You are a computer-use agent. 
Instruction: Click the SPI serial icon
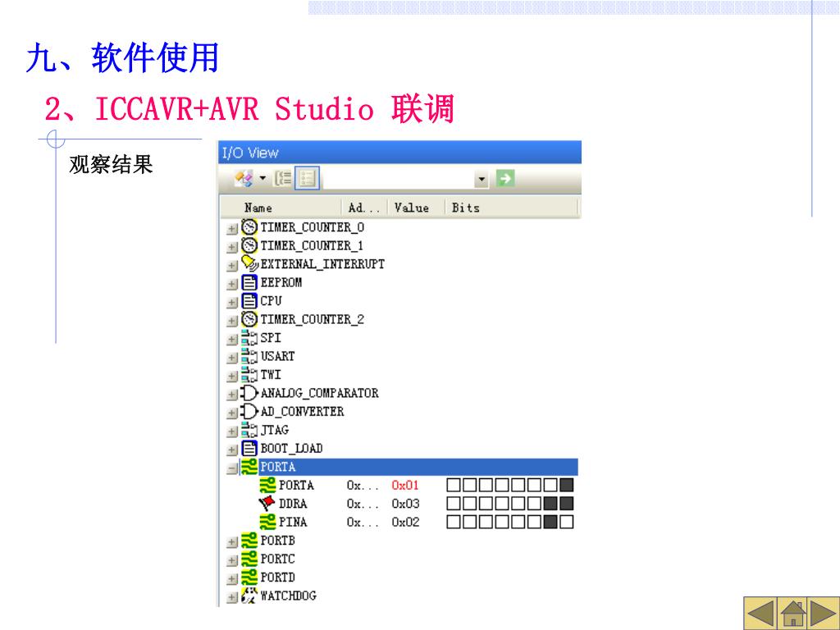point(249,337)
